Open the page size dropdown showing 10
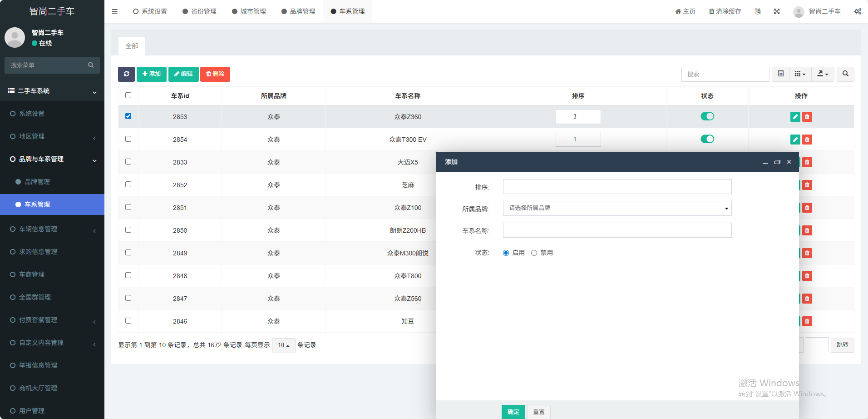 coord(283,345)
